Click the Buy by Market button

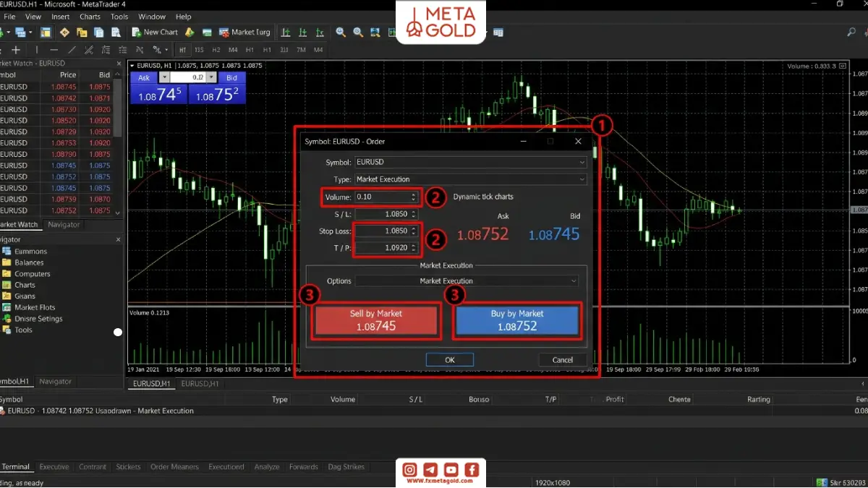(517, 320)
